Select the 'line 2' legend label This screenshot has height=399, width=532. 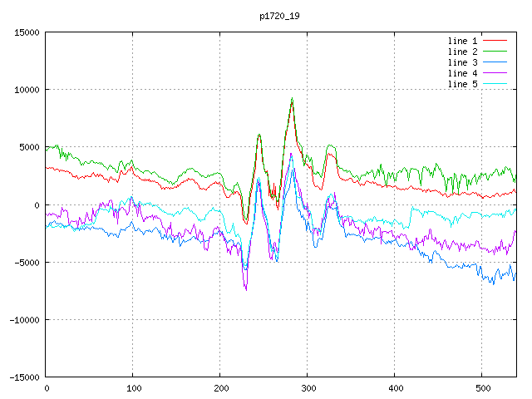[462, 52]
